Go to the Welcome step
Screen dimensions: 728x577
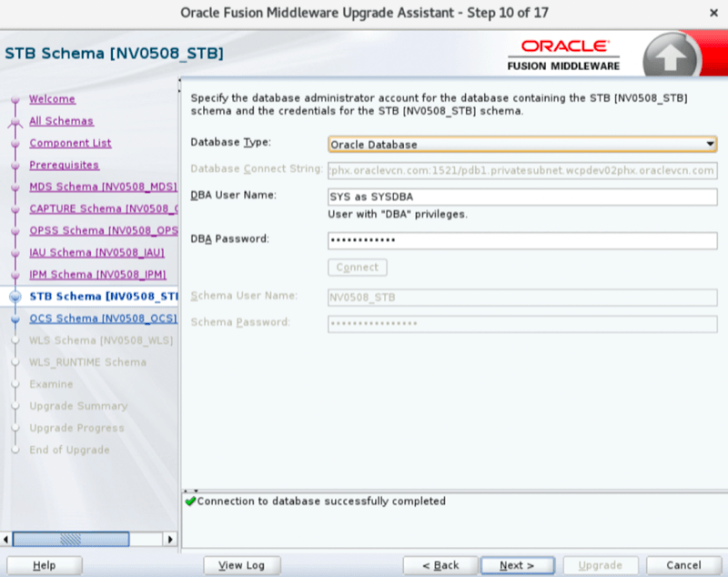coord(52,99)
